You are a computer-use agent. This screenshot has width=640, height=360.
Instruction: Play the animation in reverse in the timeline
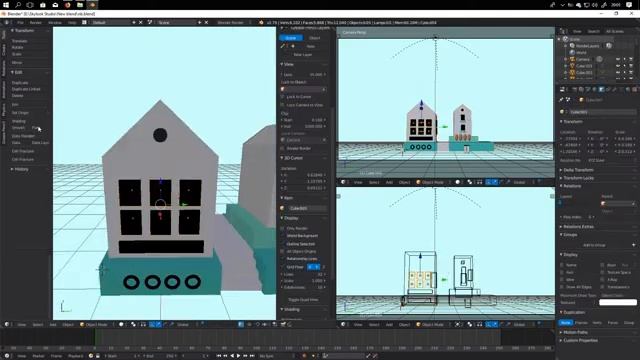232,356
